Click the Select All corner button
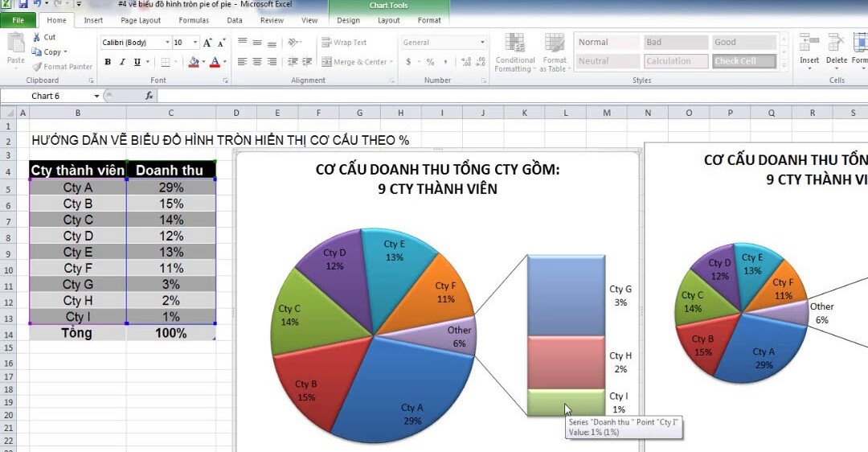The image size is (868, 452). (8, 113)
